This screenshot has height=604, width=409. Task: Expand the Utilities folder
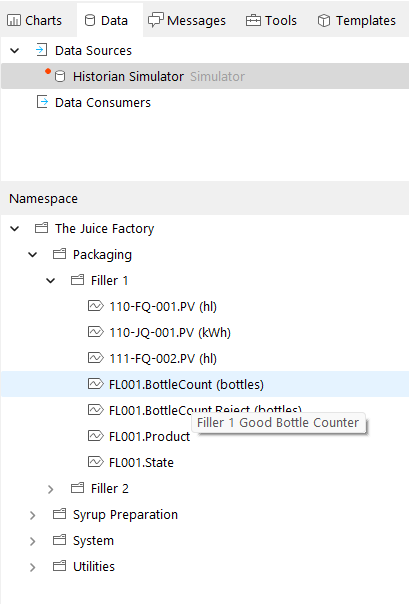click(33, 567)
